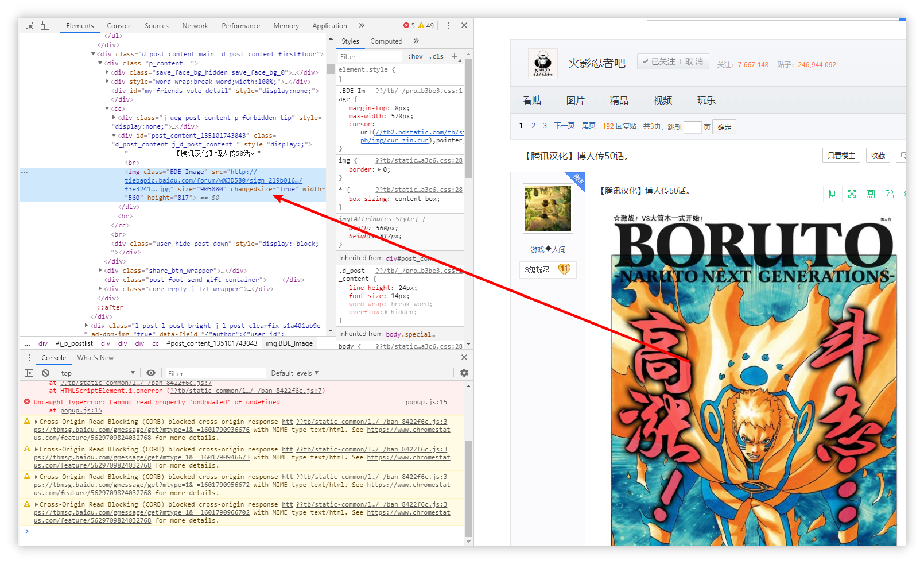
Task: Show the console sidebar panel
Action: tap(29, 373)
